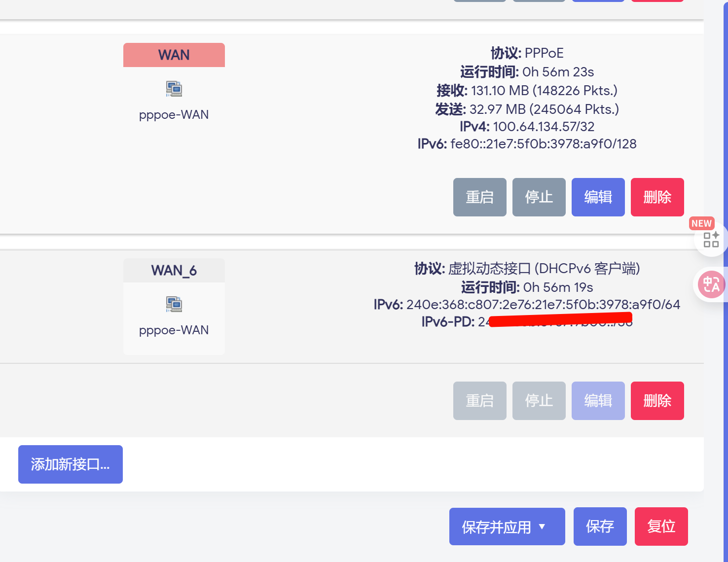Image resolution: width=728 pixels, height=562 pixels.
Task: Edit the WAN_6 interface (编辑)
Action: pyautogui.click(x=598, y=401)
